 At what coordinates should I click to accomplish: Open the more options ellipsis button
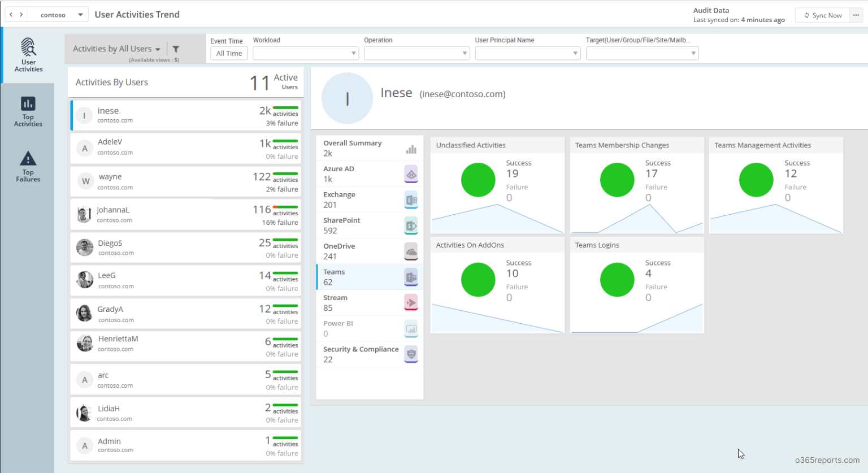(856, 15)
